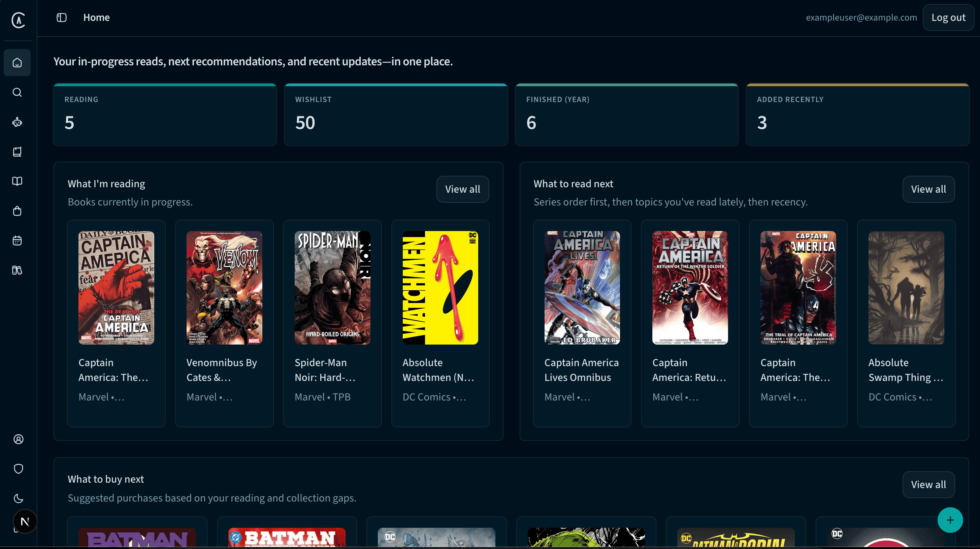Click the What I'm reading heading
The width and height of the screenshot is (980, 549).
tap(106, 184)
